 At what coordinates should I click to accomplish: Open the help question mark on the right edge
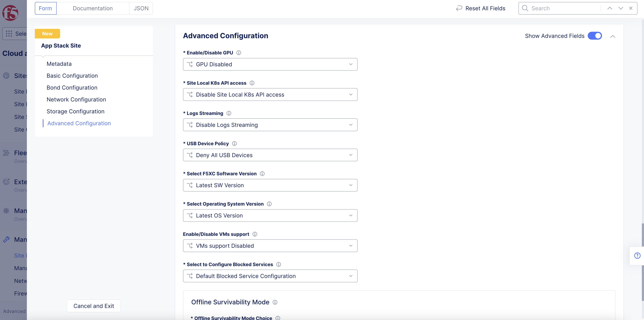[x=637, y=255]
